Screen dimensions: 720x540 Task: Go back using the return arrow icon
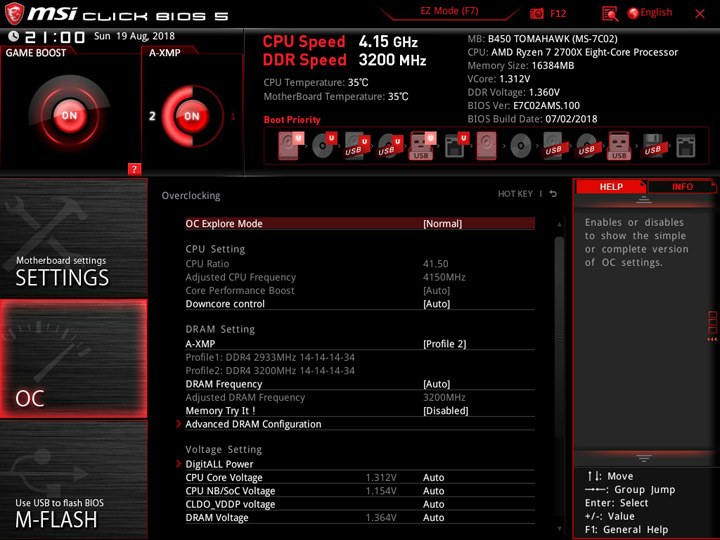[553, 194]
